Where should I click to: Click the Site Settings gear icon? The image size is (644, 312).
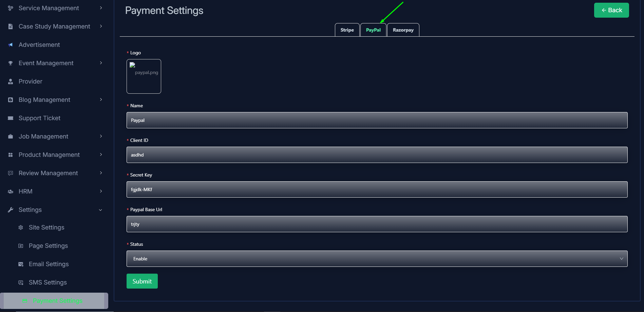21,227
